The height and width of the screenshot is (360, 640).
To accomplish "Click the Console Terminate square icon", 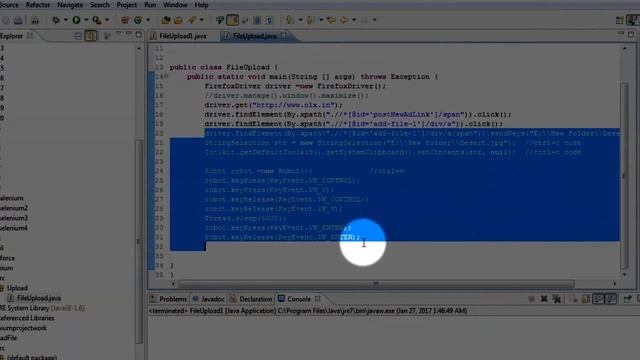I will 531,299.
